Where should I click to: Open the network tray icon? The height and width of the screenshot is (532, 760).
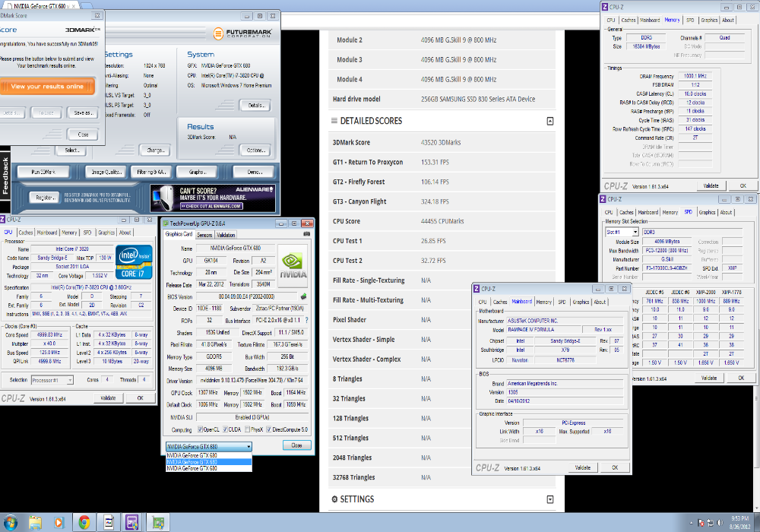(x=710, y=523)
